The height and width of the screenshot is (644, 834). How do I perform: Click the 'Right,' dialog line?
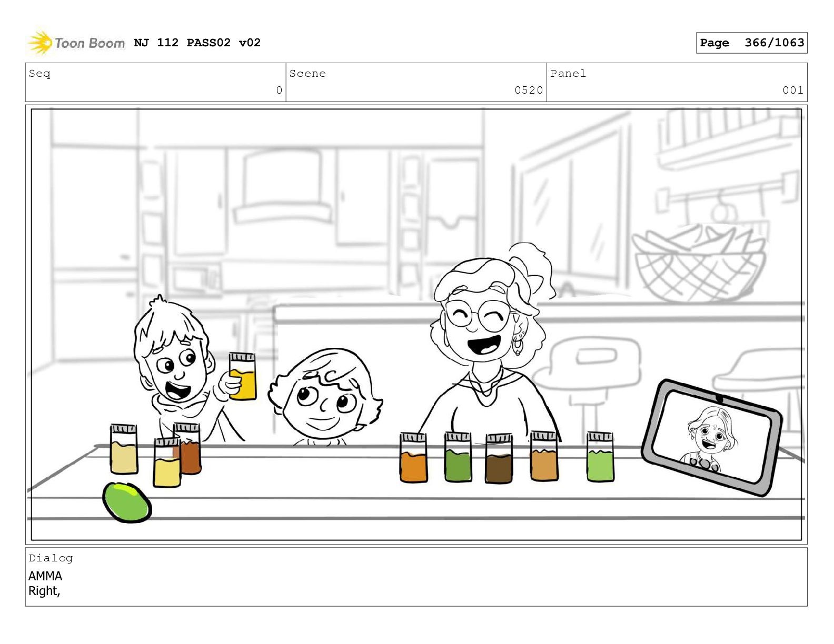click(x=44, y=591)
